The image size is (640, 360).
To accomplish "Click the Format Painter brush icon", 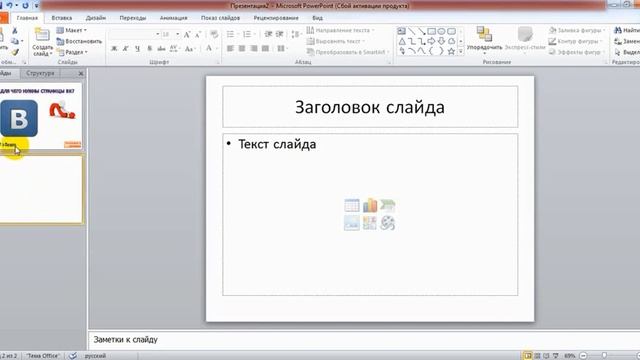I will 15,52.
